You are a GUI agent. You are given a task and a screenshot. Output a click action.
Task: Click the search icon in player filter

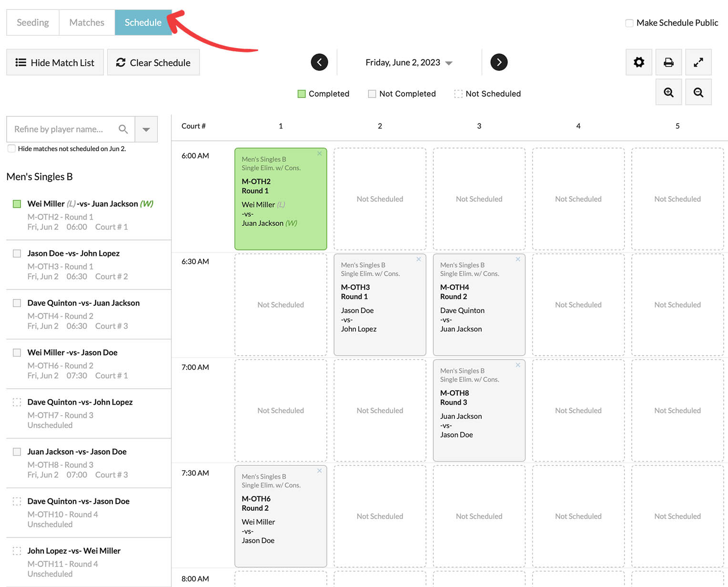123,129
